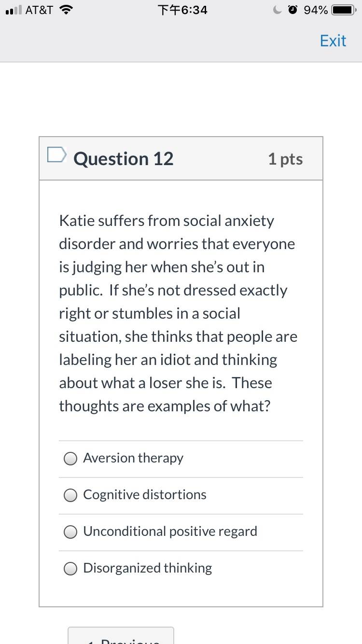The width and height of the screenshot is (362, 644).
Task: Tap the Cognitive distortions answer label text
Action: pos(145,495)
